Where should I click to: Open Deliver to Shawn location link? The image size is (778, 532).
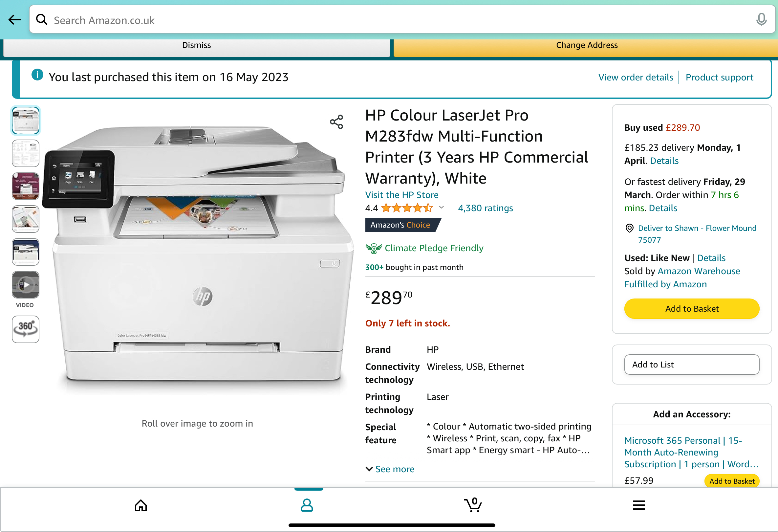coord(697,234)
